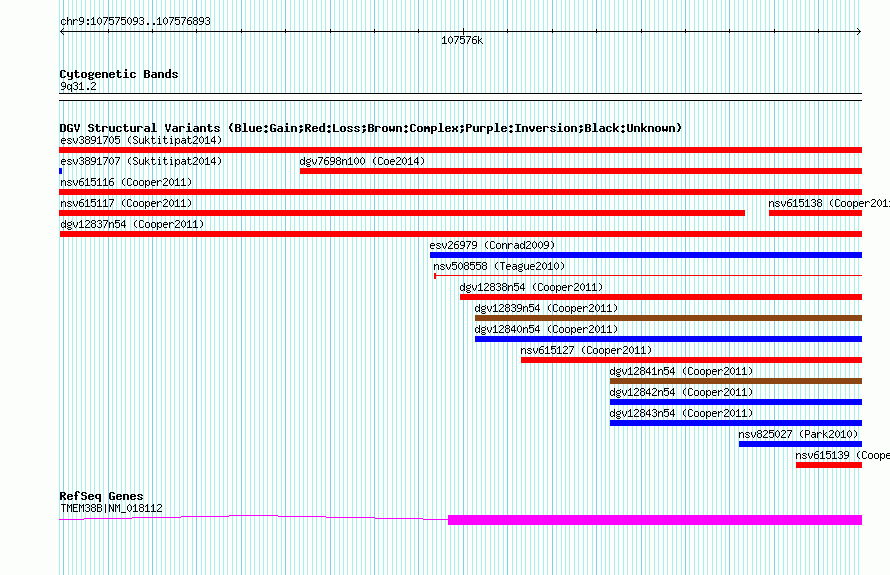The width and height of the screenshot is (890, 575).
Task: Open the dgv12843n54 (Cooper2011) label
Action: click(681, 413)
